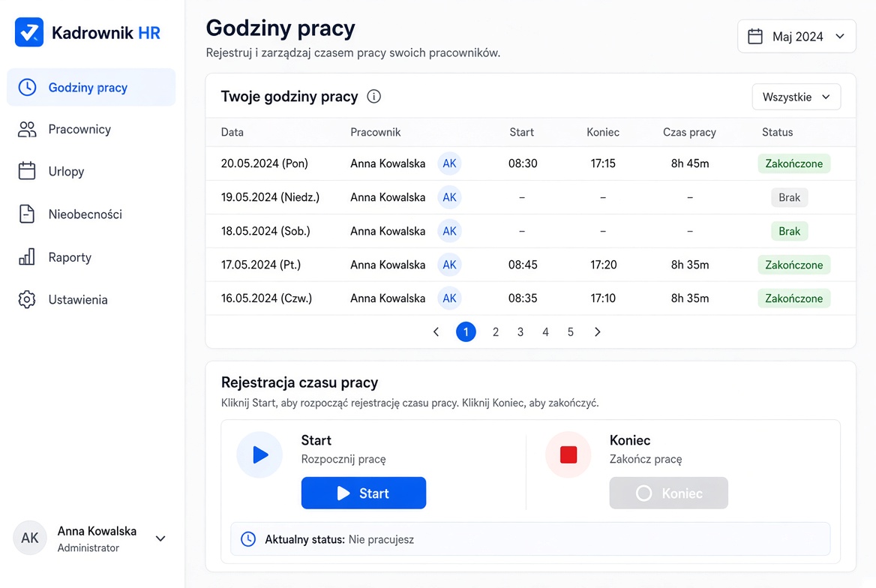
Task: Click the 17:15 end time cell
Action: [x=603, y=163]
